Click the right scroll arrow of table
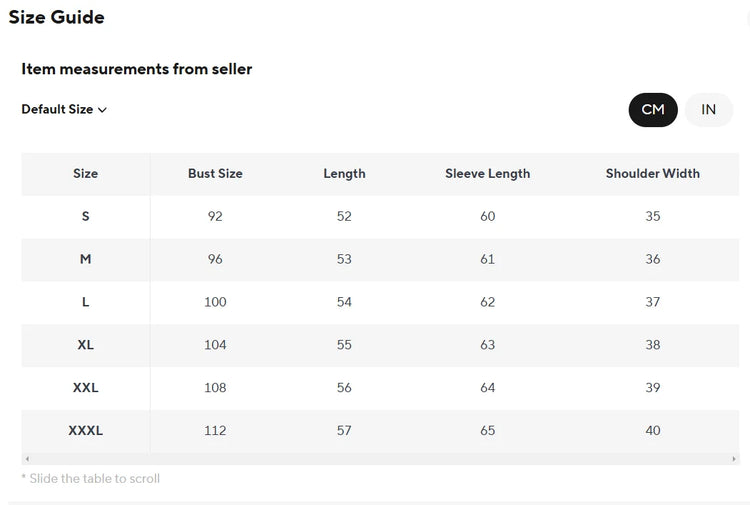This screenshot has width=750, height=505. click(734, 459)
